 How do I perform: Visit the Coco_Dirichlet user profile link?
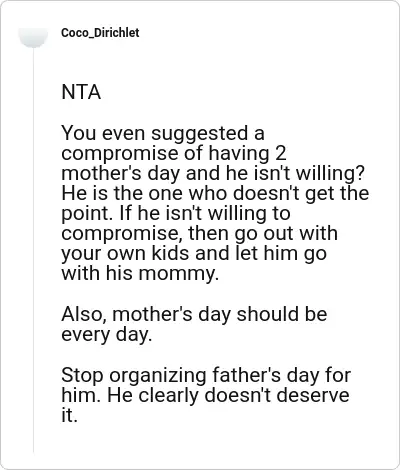click(x=100, y=33)
